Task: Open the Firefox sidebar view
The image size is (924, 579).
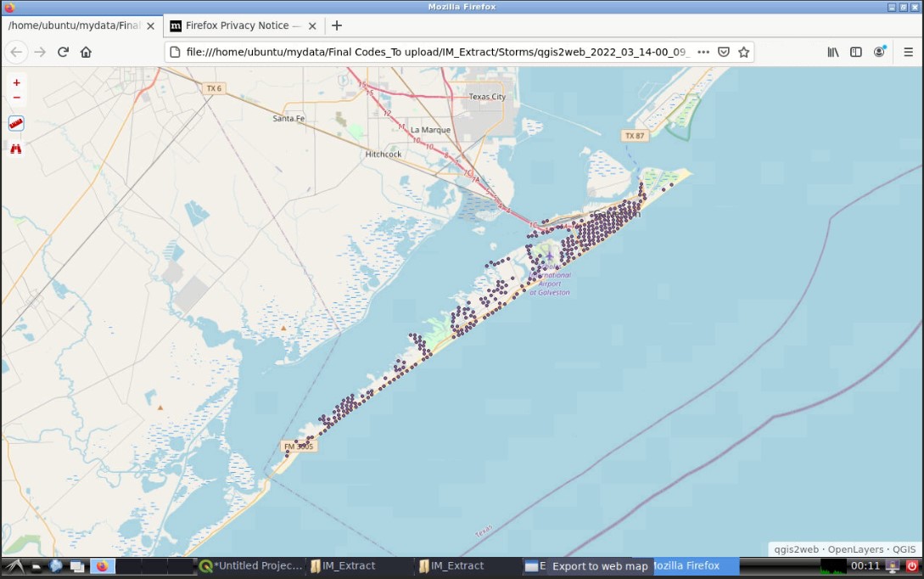Action: (x=856, y=52)
